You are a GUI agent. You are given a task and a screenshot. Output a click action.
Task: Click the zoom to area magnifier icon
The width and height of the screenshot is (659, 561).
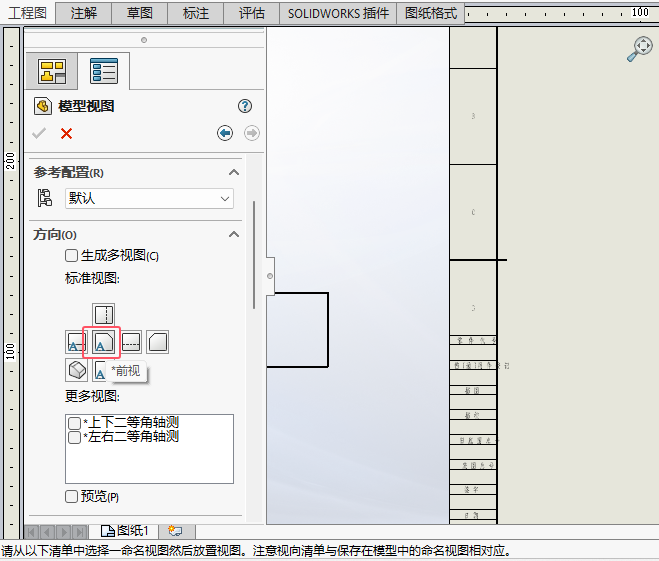[x=640, y=49]
